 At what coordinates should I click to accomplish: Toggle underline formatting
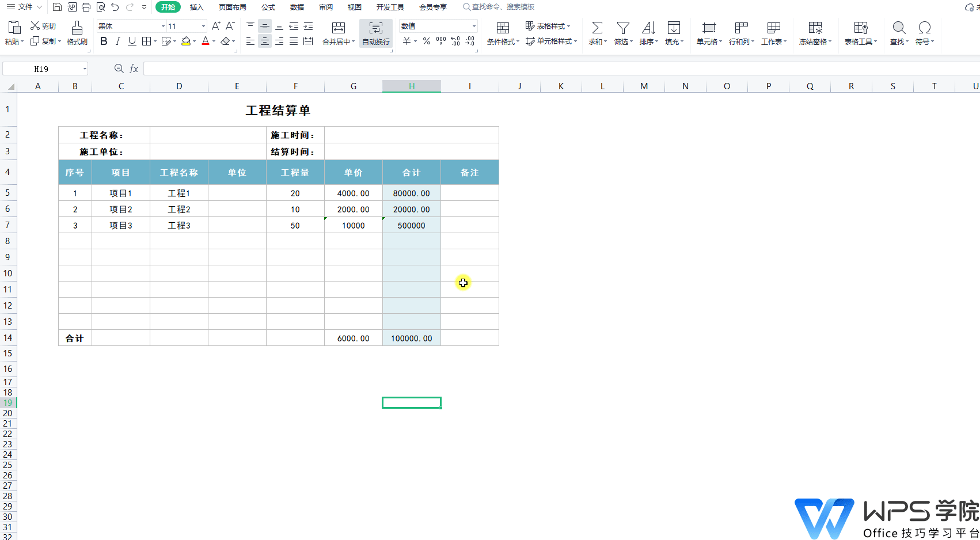(x=132, y=41)
